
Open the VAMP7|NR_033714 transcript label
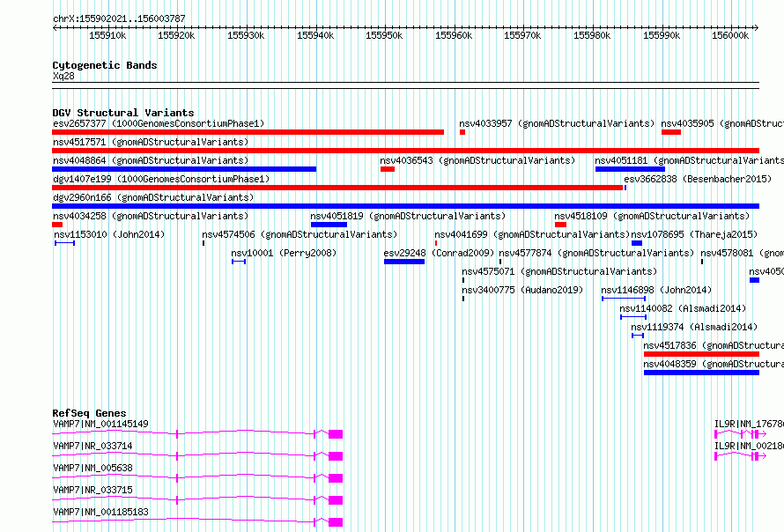click(x=92, y=446)
